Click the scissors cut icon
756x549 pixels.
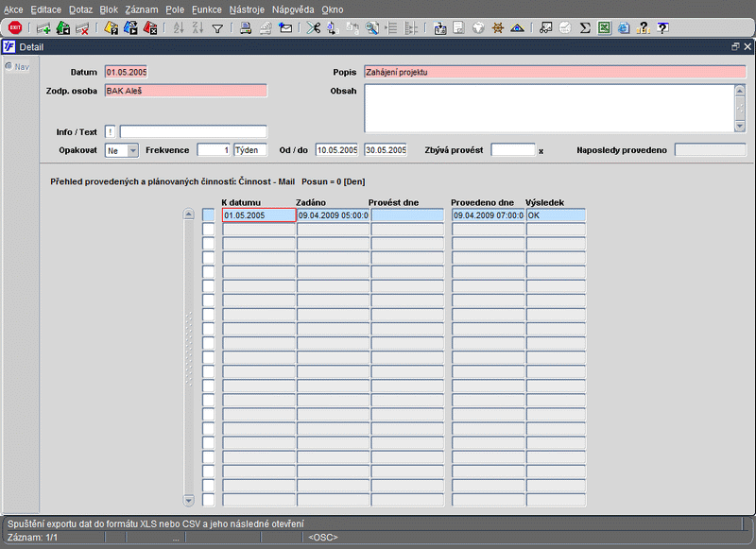pos(314,28)
